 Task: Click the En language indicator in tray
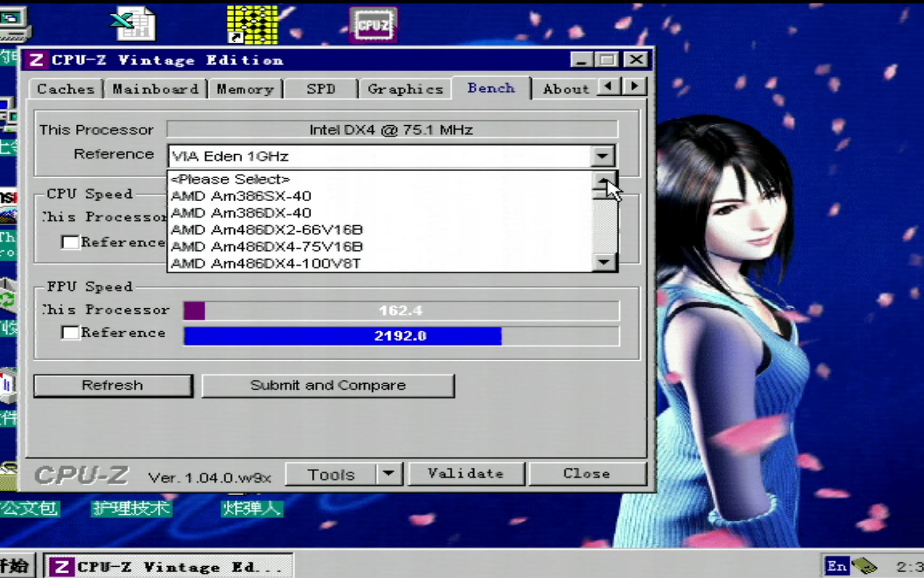[837, 566]
